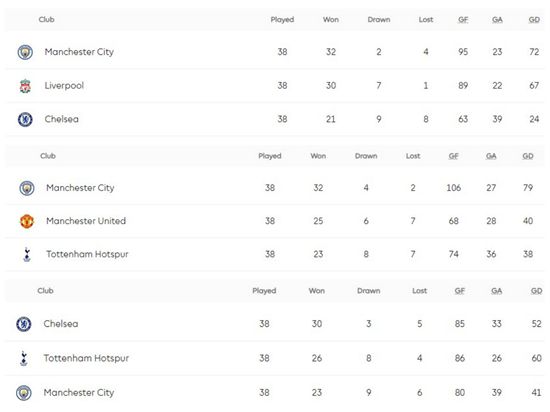Open the Manchester United club link
Image resolution: width=550 pixels, height=412 pixels.
click(86, 221)
